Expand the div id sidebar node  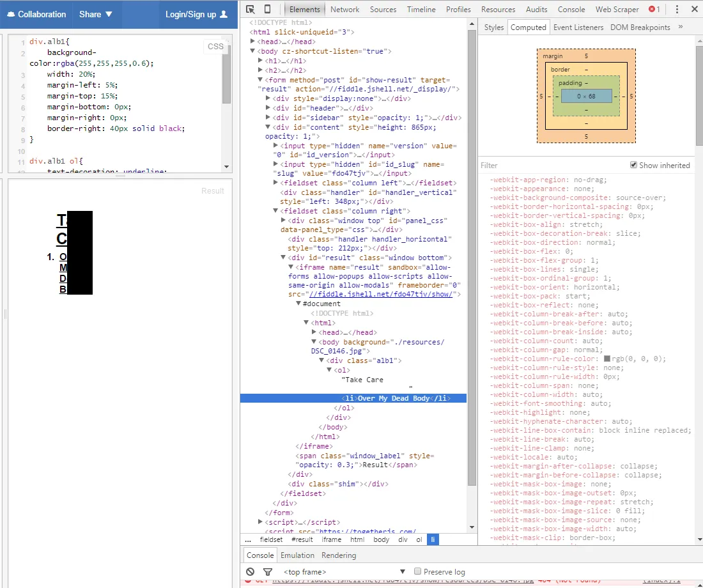(268, 117)
